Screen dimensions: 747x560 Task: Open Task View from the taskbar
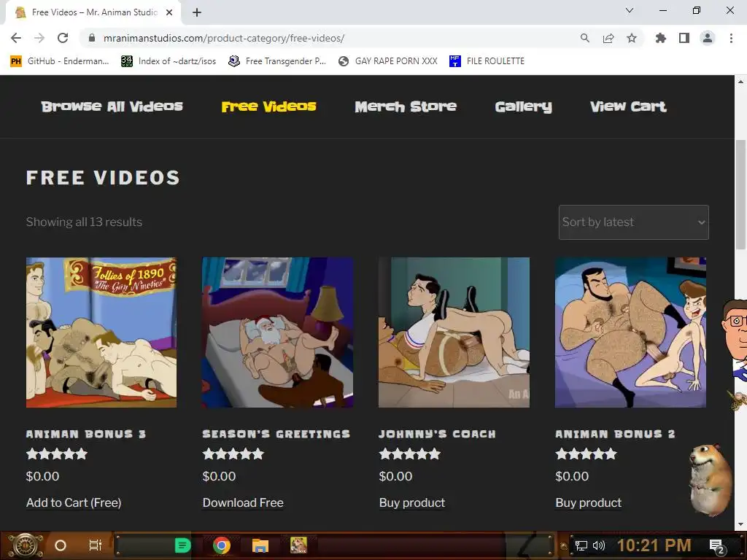[x=96, y=545]
